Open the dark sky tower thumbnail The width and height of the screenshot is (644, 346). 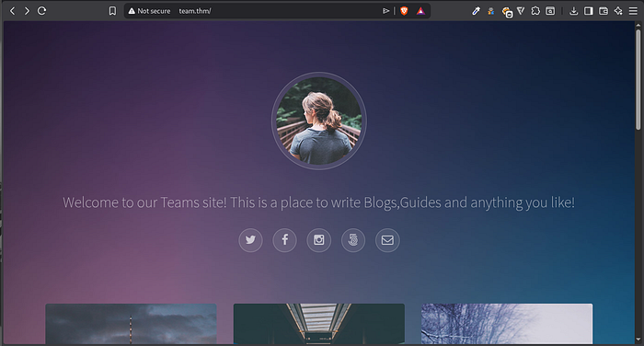pyautogui.click(x=131, y=324)
